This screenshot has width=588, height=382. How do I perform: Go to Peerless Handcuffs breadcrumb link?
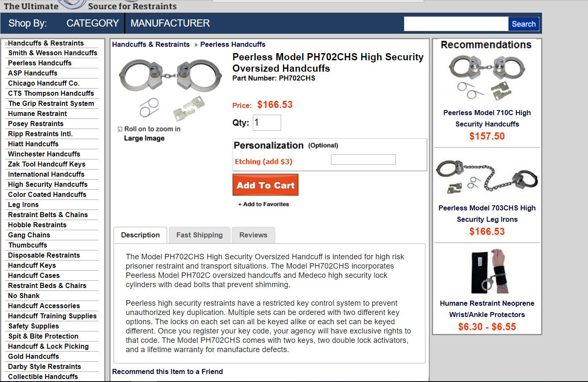point(233,45)
